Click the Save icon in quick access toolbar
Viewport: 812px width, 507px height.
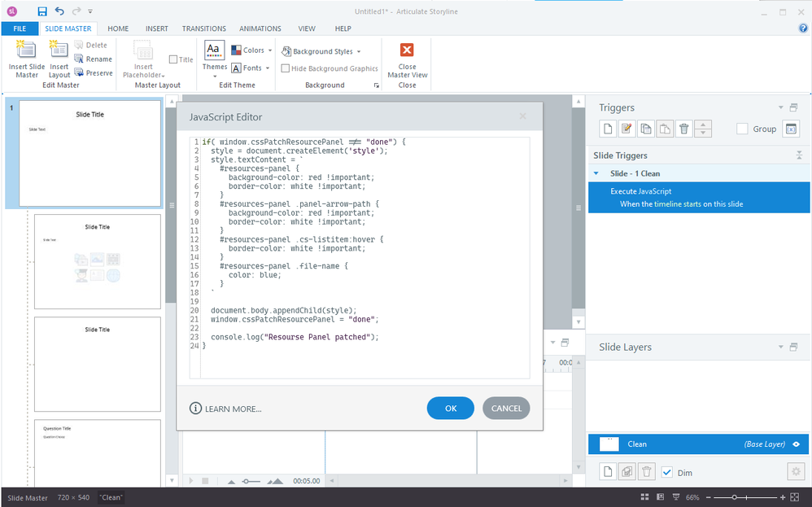tap(41, 11)
